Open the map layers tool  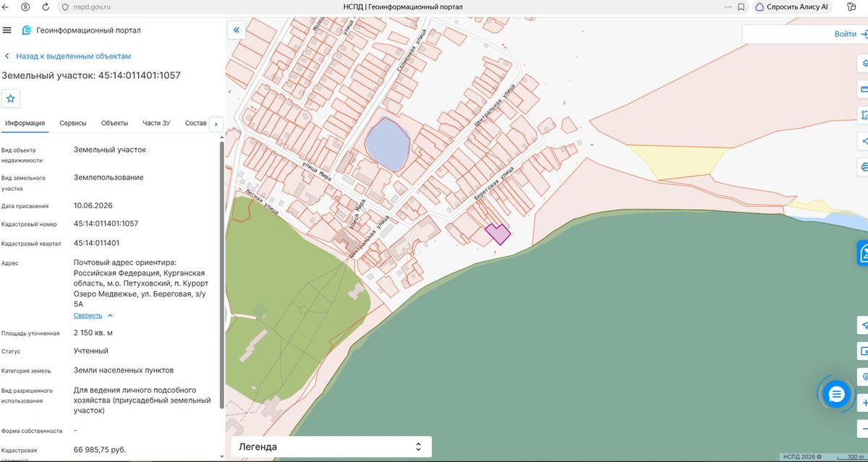coord(864,63)
